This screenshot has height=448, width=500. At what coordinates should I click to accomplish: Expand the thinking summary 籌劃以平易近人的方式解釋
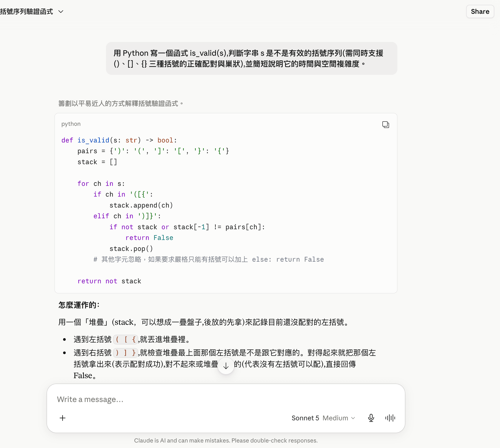[121, 103]
